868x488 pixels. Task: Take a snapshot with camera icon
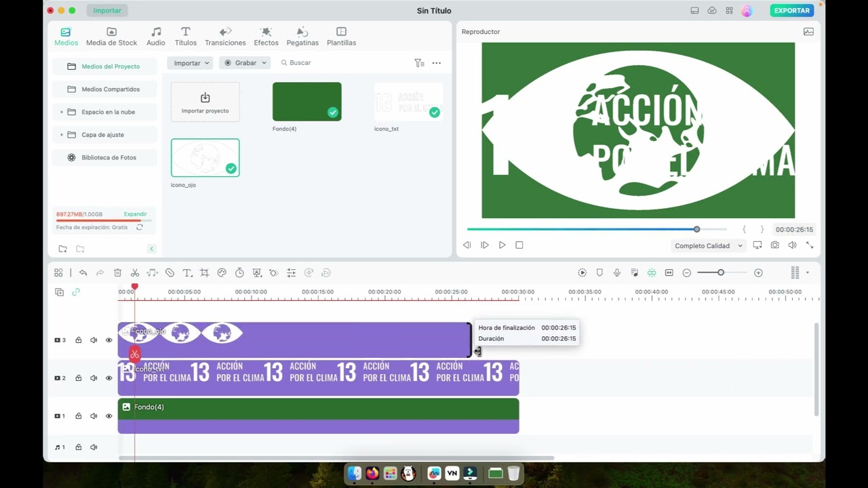tap(774, 245)
